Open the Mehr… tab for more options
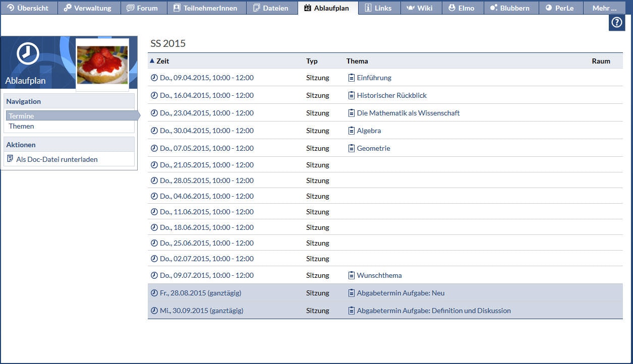The image size is (633, 364). tap(604, 8)
